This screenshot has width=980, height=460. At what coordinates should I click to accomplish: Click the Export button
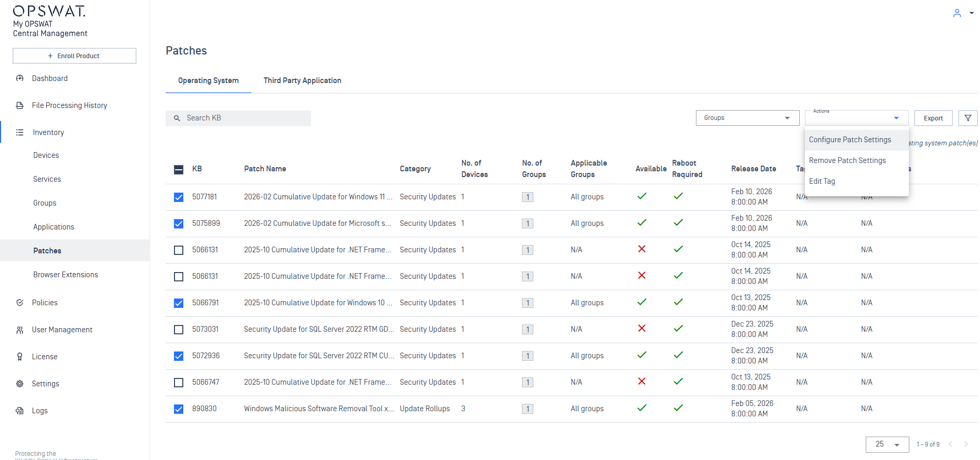tap(933, 118)
